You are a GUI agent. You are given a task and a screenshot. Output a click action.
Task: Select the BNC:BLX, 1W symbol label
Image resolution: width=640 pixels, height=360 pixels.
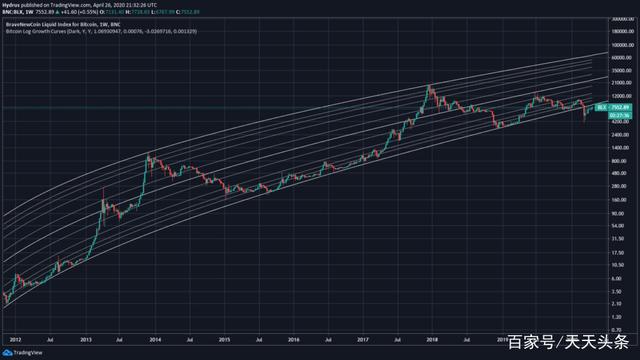(18, 12)
